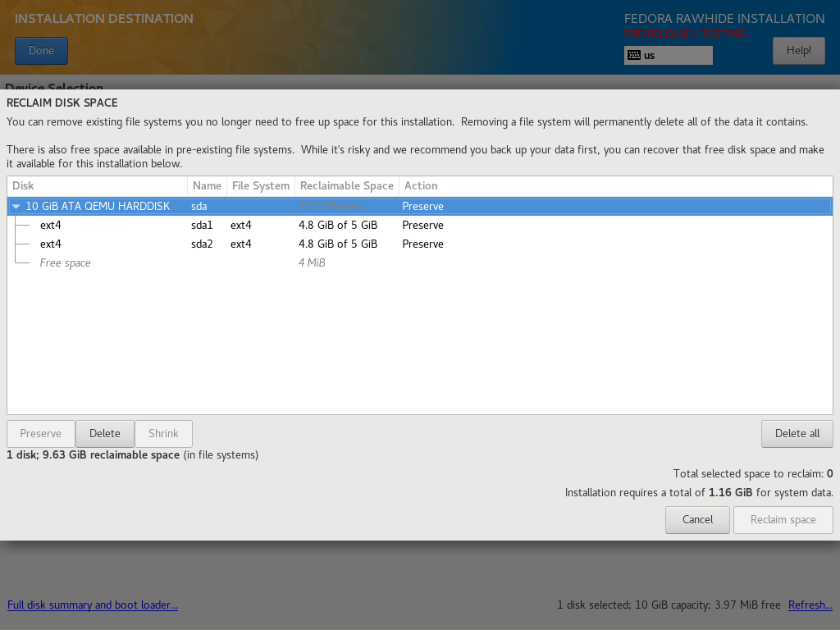Click the Reclaim space button
The height and width of the screenshot is (630, 840).
(783, 519)
